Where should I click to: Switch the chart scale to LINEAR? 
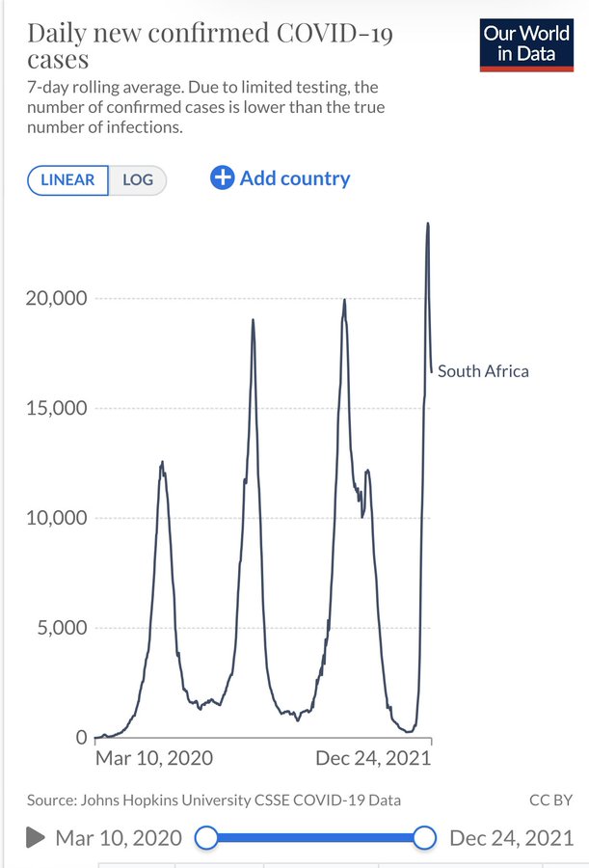(x=67, y=180)
